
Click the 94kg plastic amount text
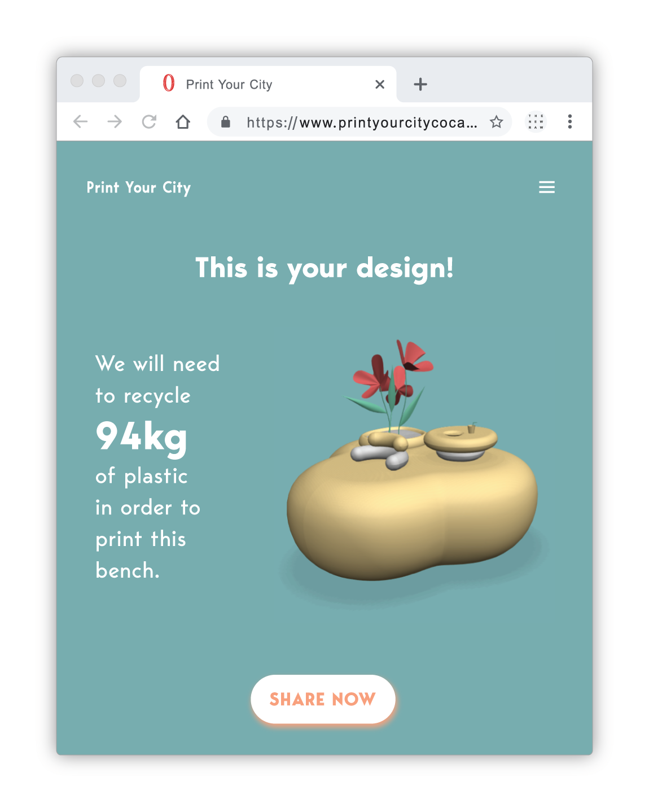click(x=141, y=437)
